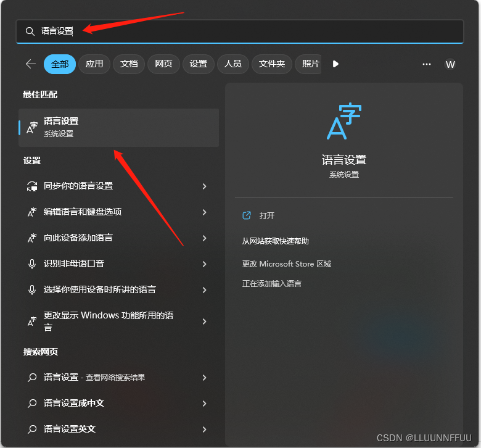This screenshot has height=448, width=481.
Task: Open the best match 语言设置 result
Action: click(x=119, y=128)
